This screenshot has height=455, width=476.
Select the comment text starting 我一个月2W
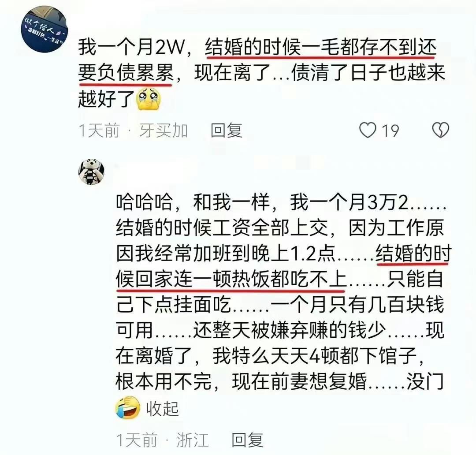pyautogui.click(x=262, y=73)
